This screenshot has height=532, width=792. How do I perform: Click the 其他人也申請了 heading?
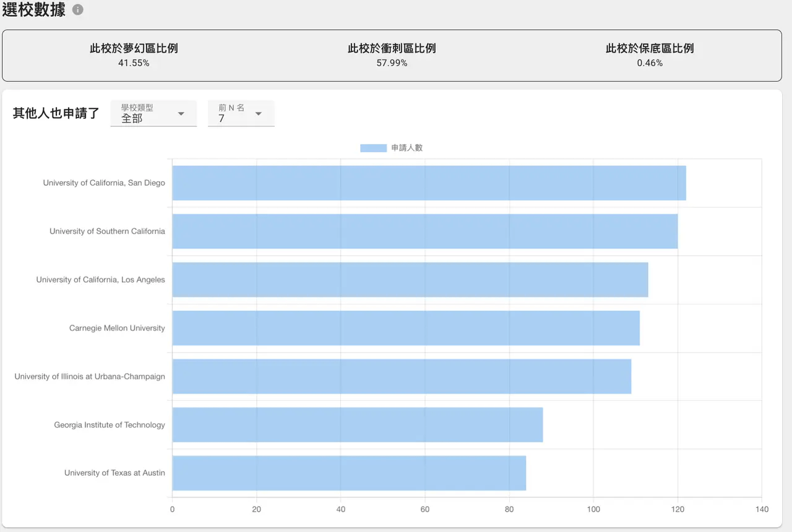(x=56, y=113)
